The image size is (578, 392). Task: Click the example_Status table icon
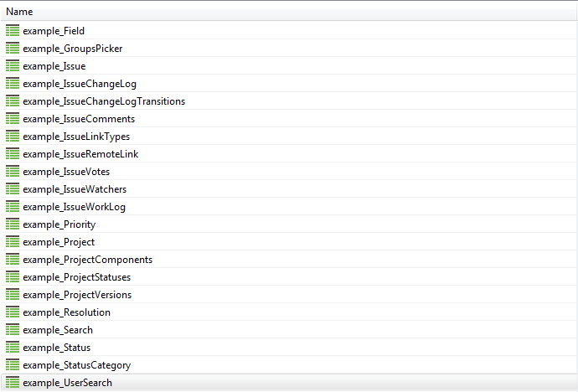point(13,348)
